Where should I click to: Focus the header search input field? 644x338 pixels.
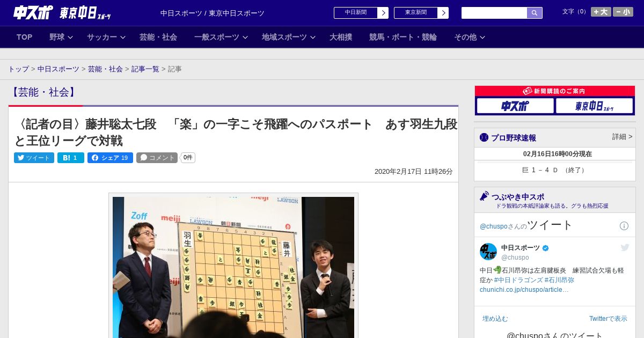click(494, 13)
